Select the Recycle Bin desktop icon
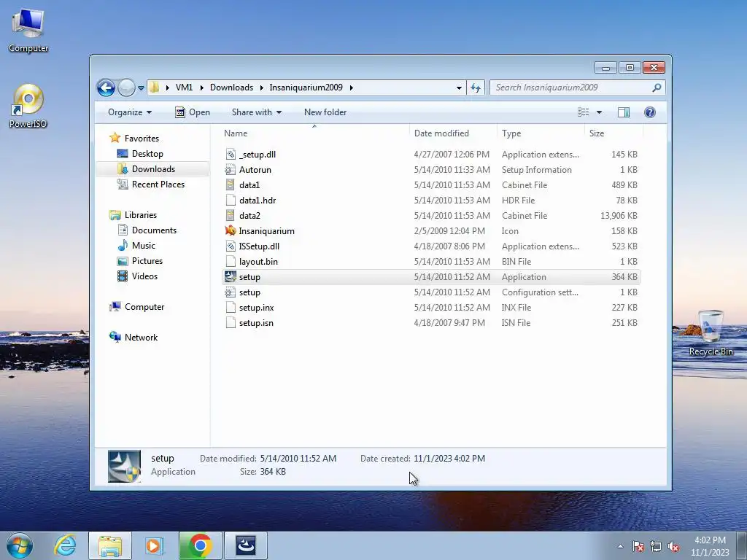747x560 pixels. [x=711, y=332]
